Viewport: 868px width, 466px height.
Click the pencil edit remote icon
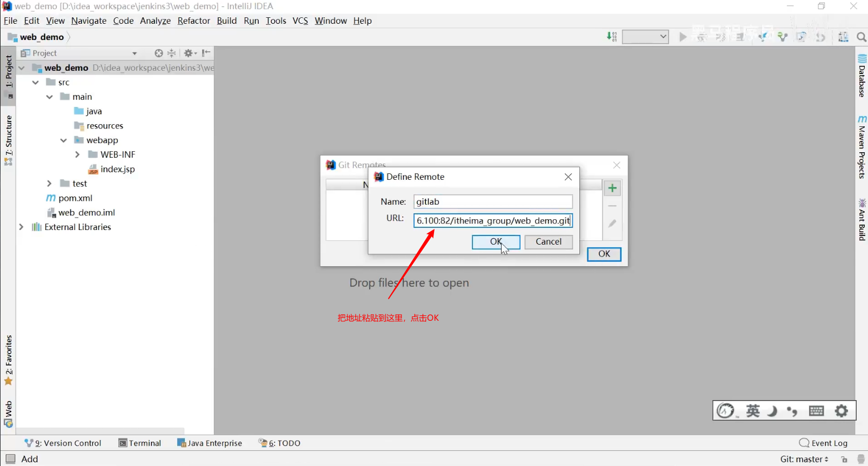point(612,223)
